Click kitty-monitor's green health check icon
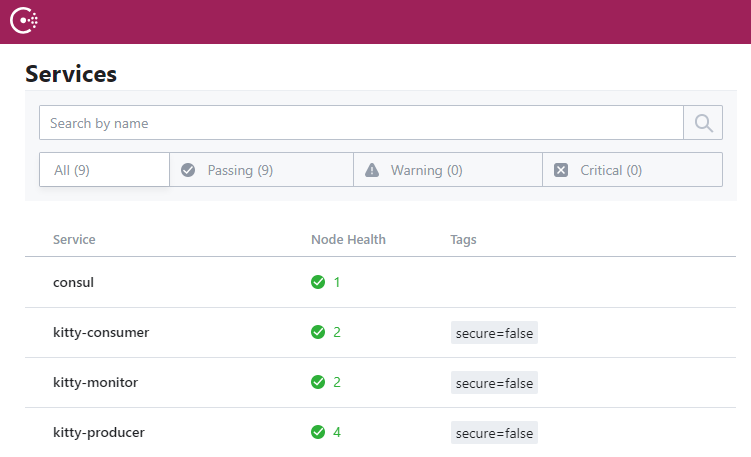 point(318,382)
